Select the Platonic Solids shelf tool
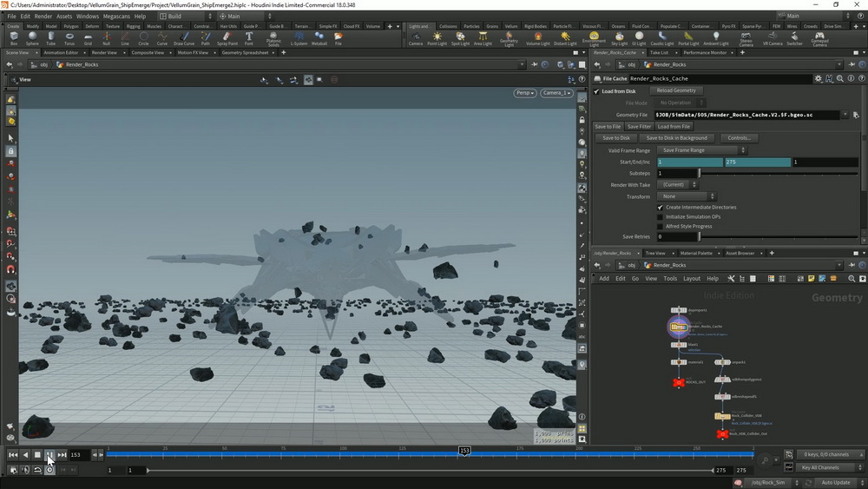Screen dimensions: 868x489 (x=273, y=39)
